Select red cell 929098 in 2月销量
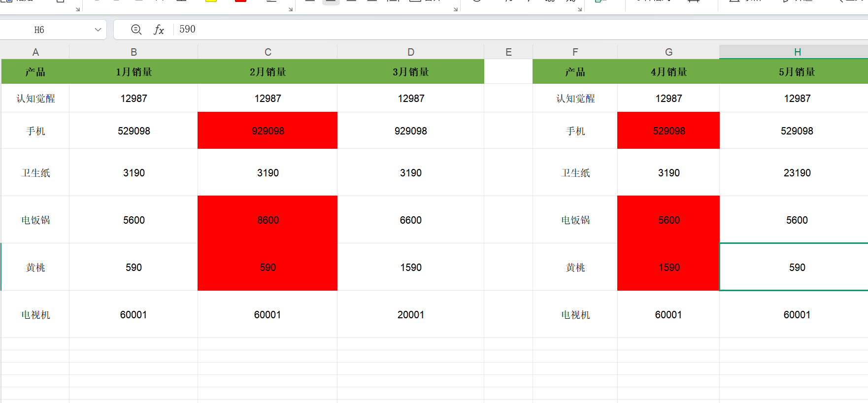868x403 pixels. coord(267,131)
